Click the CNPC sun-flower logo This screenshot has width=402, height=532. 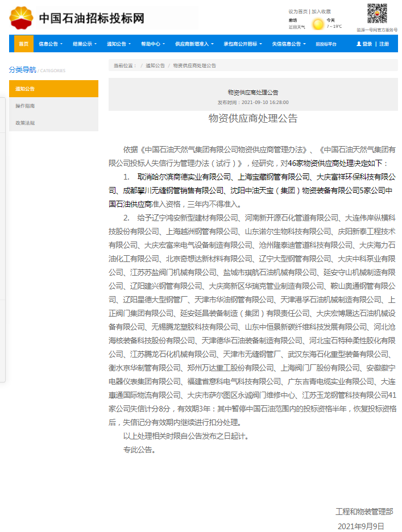point(22,18)
